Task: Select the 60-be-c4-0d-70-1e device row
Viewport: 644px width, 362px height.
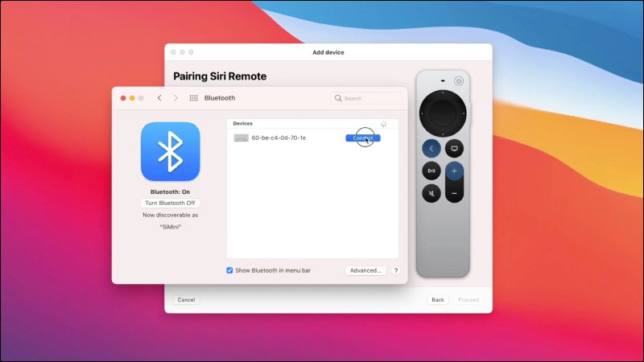Action: (312, 138)
